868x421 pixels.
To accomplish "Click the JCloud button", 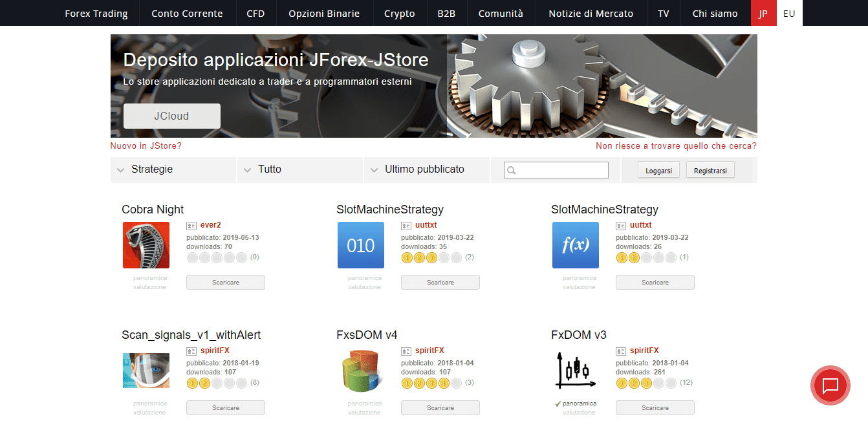I will pos(171,116).
